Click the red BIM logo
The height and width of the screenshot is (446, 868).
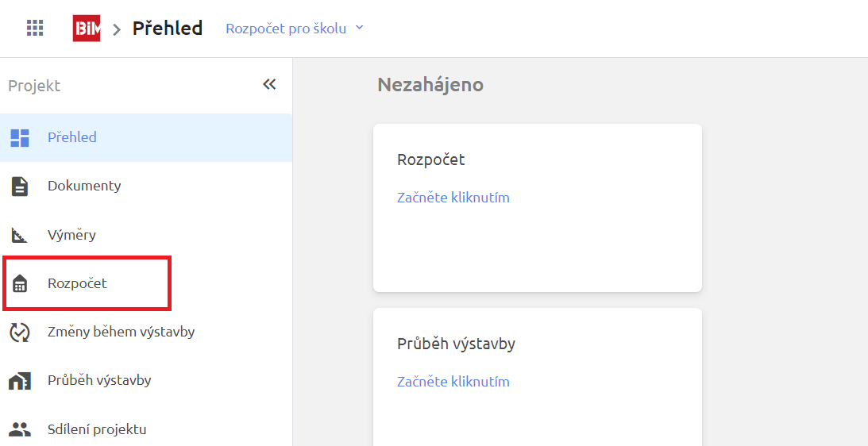click(87, 29)
